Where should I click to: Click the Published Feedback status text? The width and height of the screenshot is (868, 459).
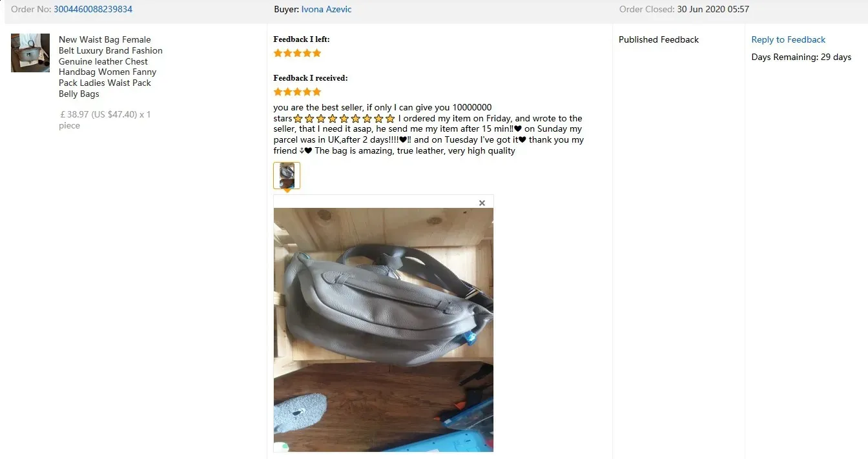(659, 39)
